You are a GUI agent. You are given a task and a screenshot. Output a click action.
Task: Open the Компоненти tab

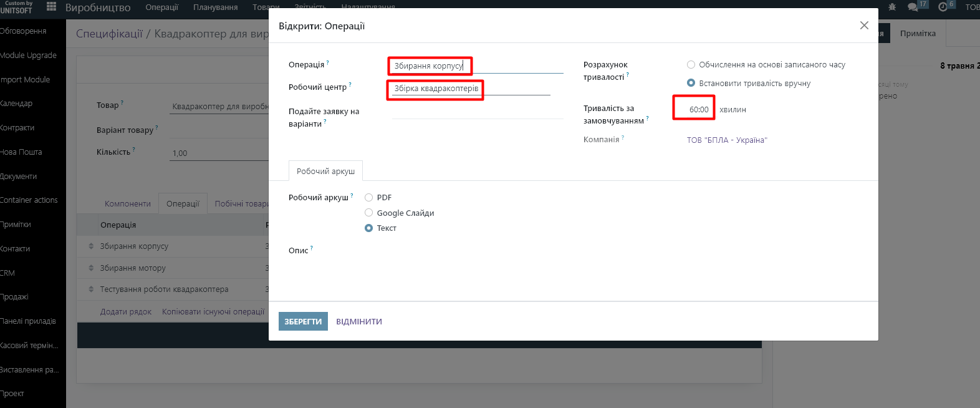click(x=128, y=204)
